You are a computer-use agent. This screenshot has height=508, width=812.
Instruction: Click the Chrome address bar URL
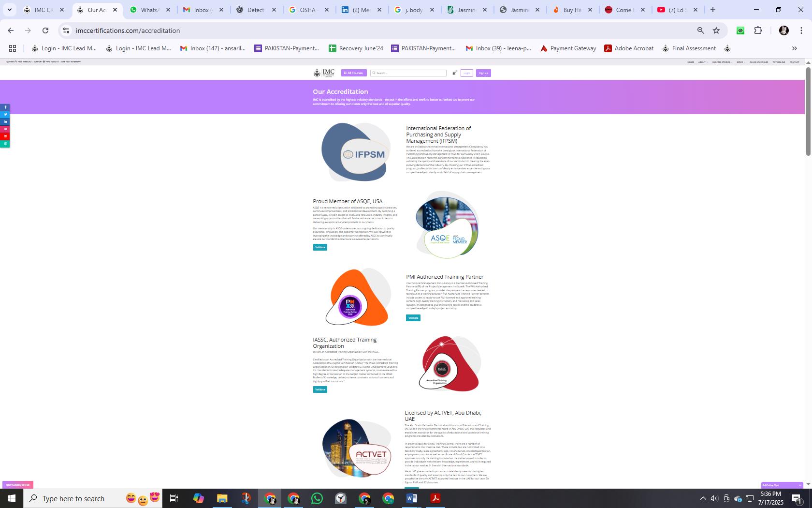(128, 30)
